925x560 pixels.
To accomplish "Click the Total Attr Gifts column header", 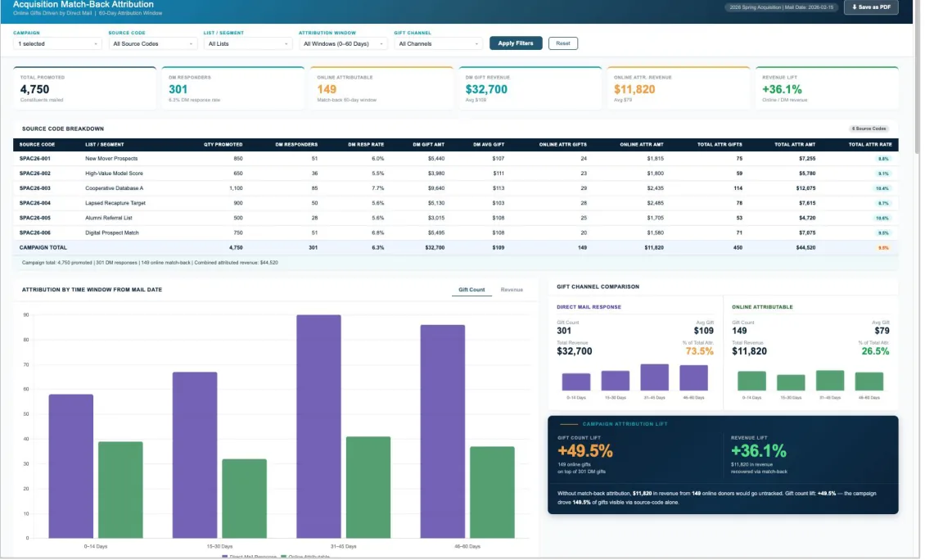I will point(720,145).
